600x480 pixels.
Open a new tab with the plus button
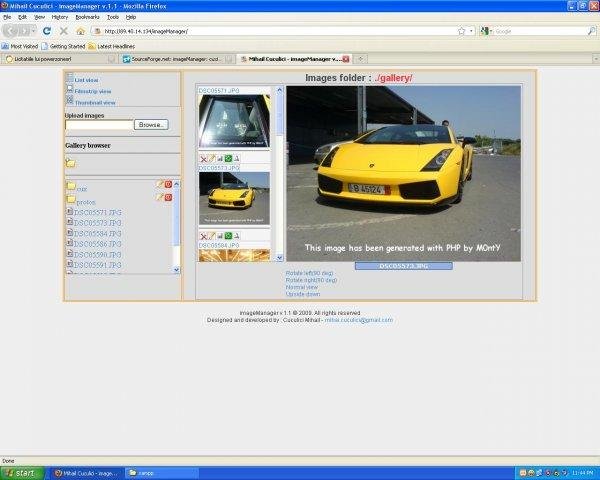tap(360, 59)
